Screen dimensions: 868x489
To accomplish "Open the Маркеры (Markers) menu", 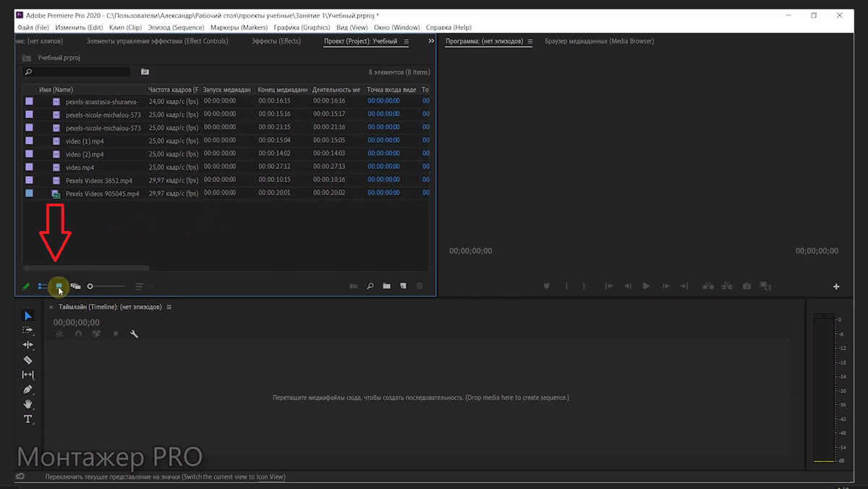I will (239, 27).
